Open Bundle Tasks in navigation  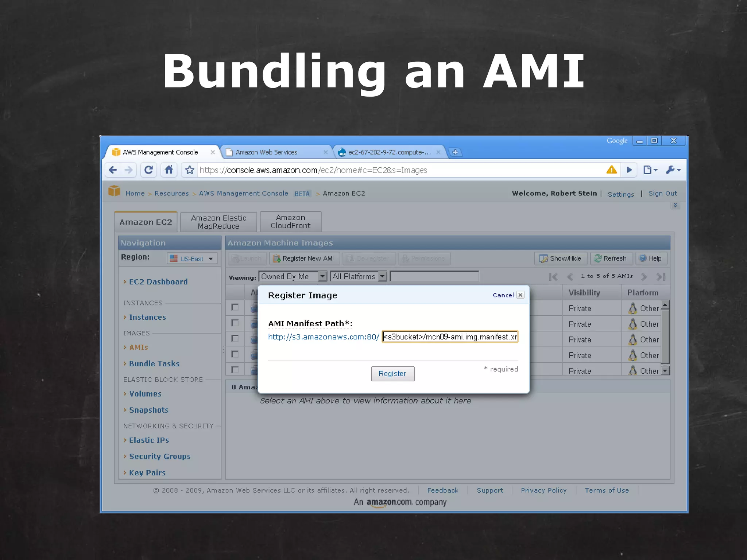click(x=154, y=363)
